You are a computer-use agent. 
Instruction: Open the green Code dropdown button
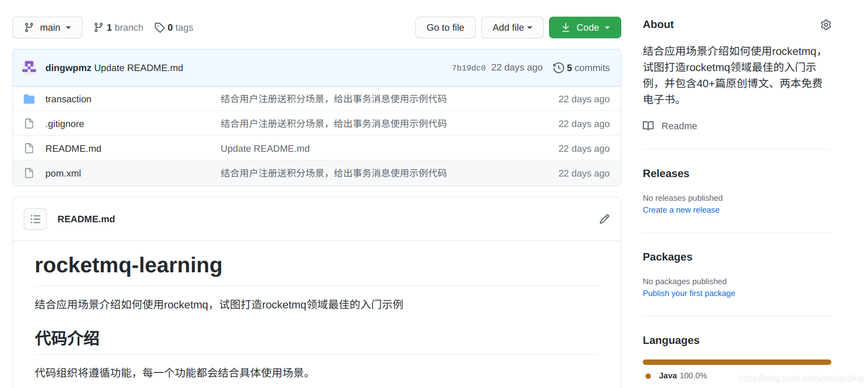pyautogui.click(x=585, y=27)
